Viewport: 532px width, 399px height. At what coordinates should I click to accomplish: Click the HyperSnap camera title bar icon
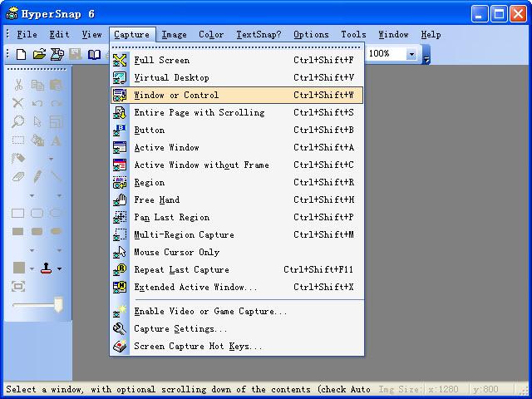[12, 13]
